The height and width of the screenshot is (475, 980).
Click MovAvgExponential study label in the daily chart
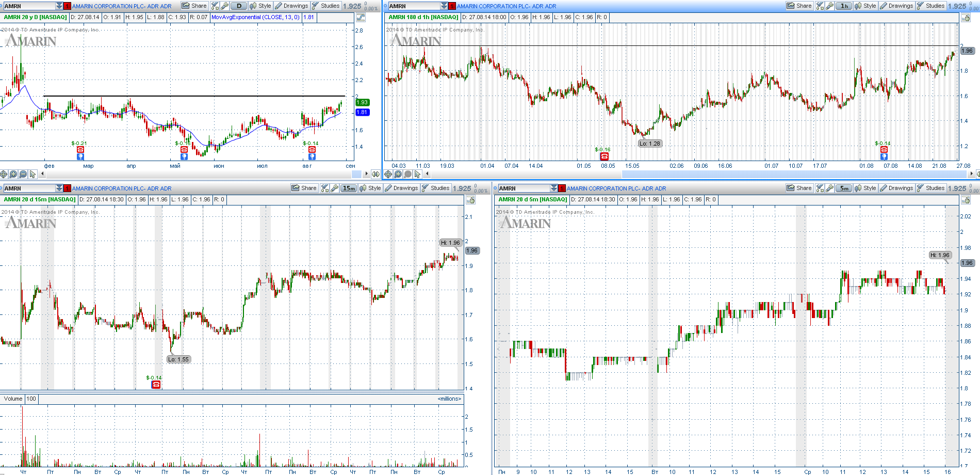pyautogui.click(x=255, y=17)
